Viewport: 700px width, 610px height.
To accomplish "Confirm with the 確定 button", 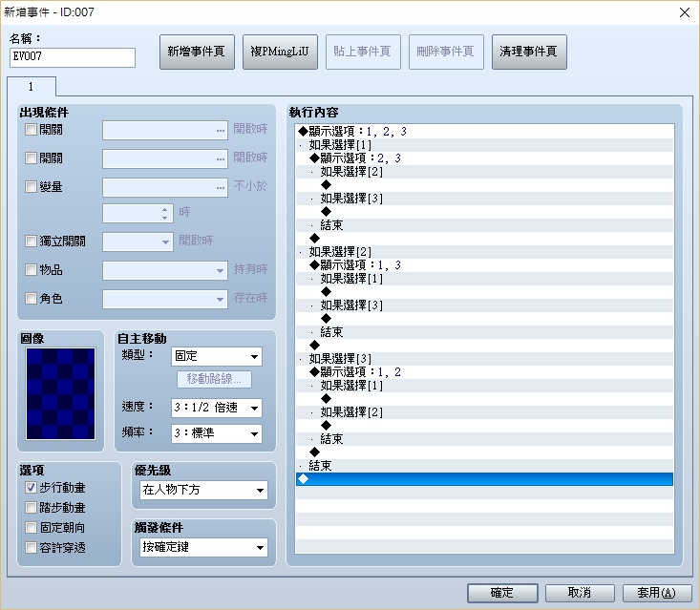I will [x=502, y=593].
